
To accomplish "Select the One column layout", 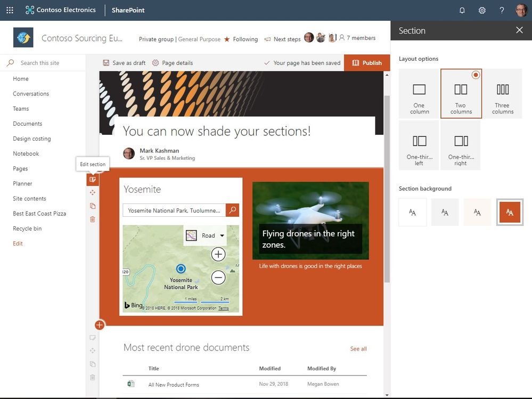I will (419, 94).
